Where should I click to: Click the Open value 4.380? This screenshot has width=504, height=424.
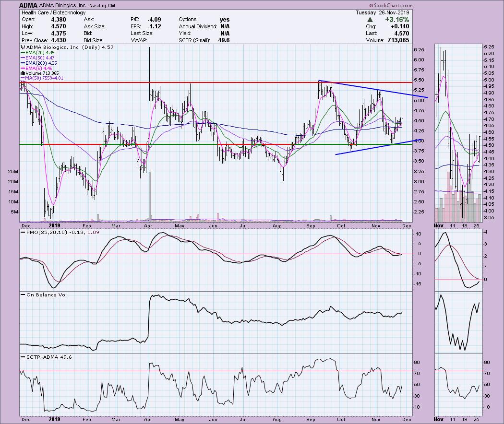point(58,20)
